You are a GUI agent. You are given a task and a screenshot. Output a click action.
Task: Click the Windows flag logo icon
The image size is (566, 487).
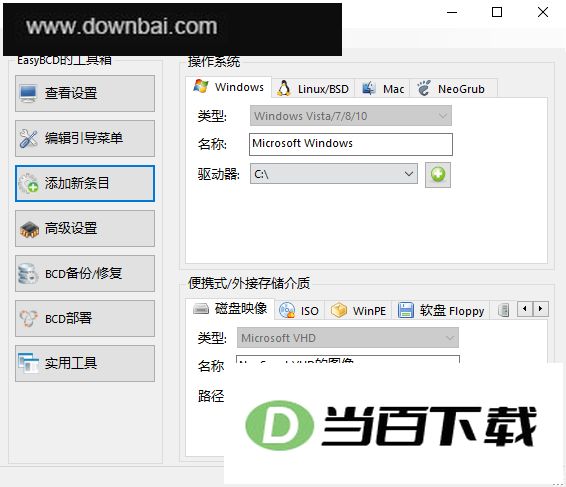click(x=201, y=86)
